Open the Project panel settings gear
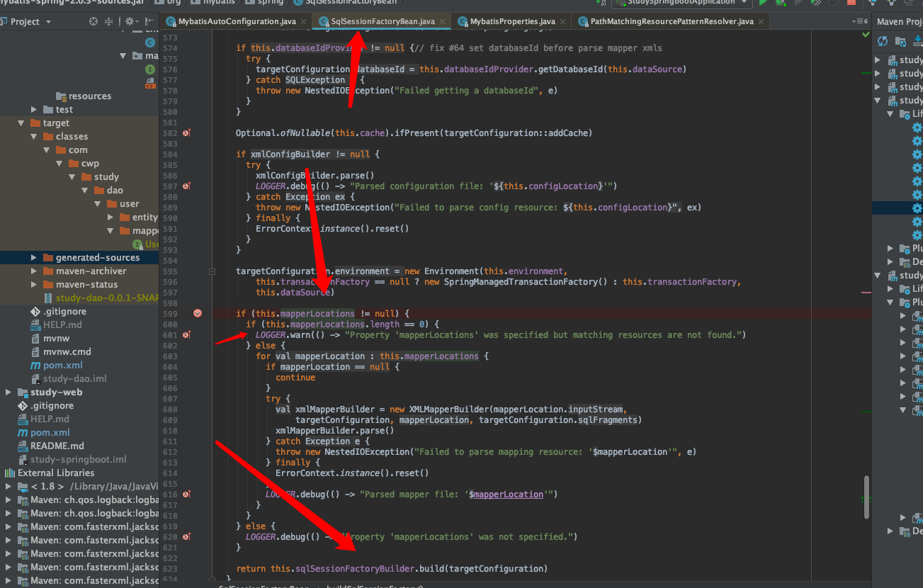Screen dimensions: 923x588 [130, 22]
